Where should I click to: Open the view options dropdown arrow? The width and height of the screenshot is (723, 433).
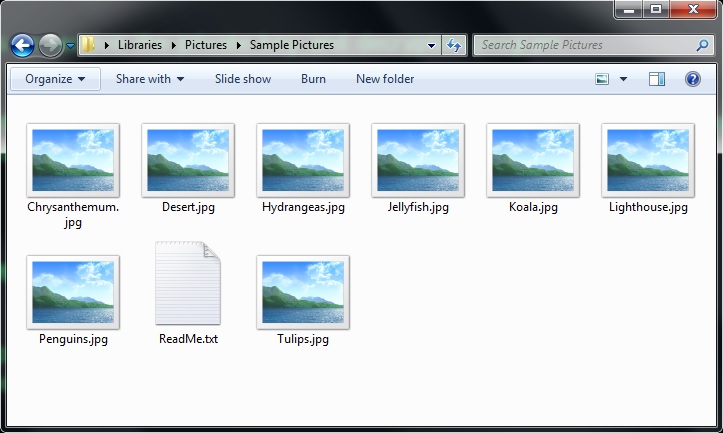click(x=623, y=79)
